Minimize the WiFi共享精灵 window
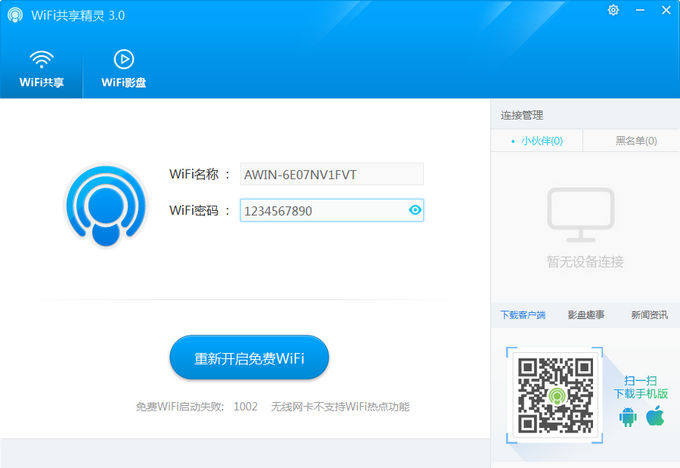The width and height of the screenshot is (680, 468). click(640, 10)
